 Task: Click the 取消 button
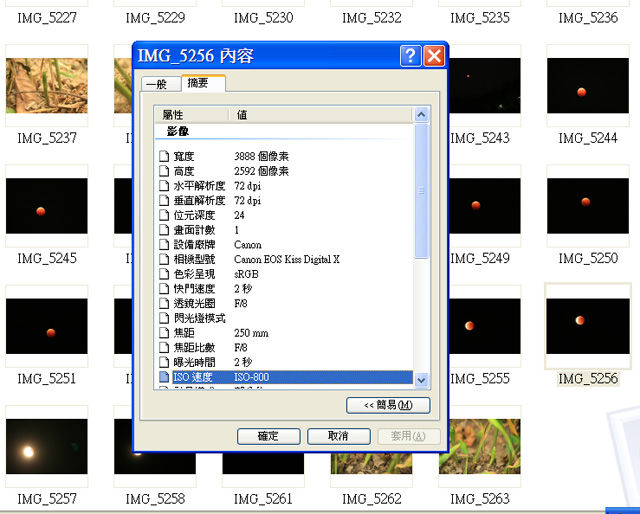[x=339, y=436]
